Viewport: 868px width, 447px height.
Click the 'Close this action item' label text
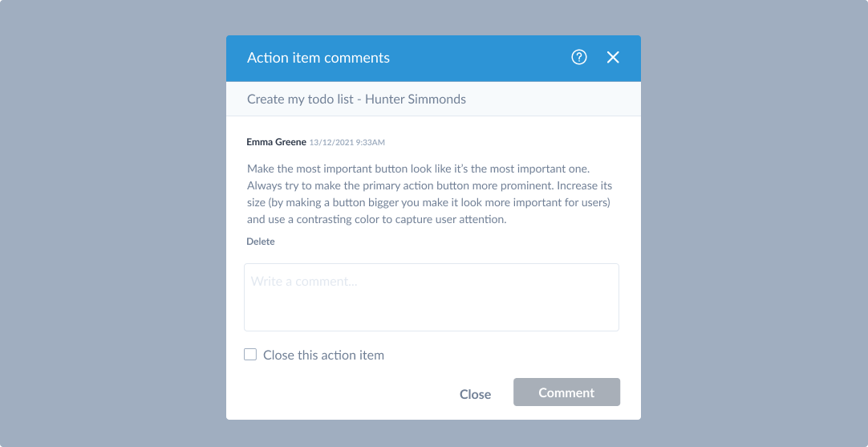324,355
